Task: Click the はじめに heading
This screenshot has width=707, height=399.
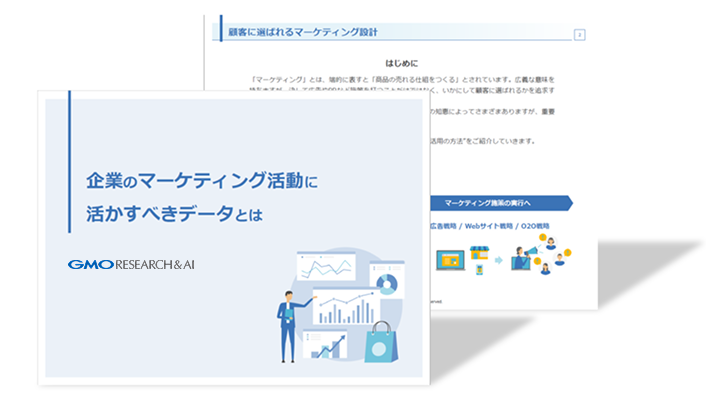Action: (x=401, y=63)
